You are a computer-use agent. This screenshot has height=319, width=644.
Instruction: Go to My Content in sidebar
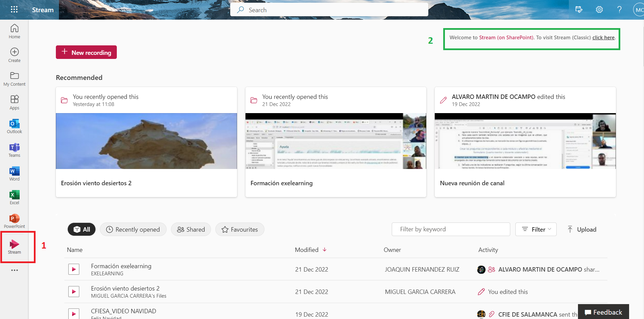pyautogui.click(x=14, y=79)
